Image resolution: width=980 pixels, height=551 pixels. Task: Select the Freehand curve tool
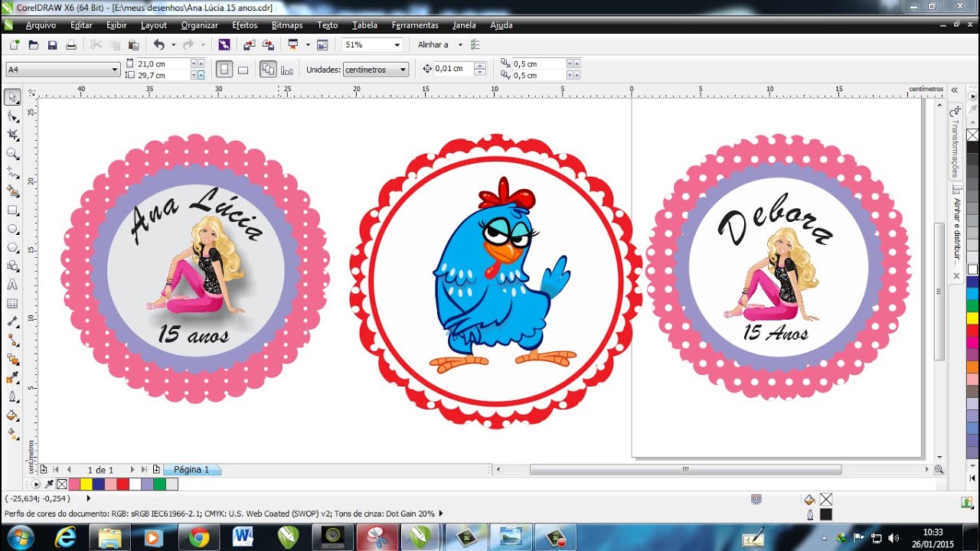tap(12, 172)
